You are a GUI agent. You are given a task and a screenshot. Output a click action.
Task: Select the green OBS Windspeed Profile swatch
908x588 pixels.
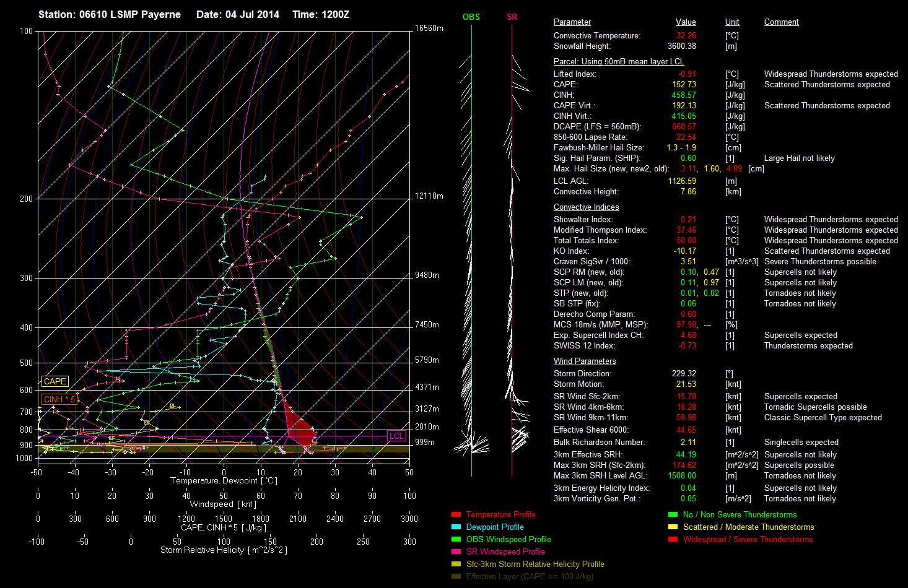click(456, 539)
